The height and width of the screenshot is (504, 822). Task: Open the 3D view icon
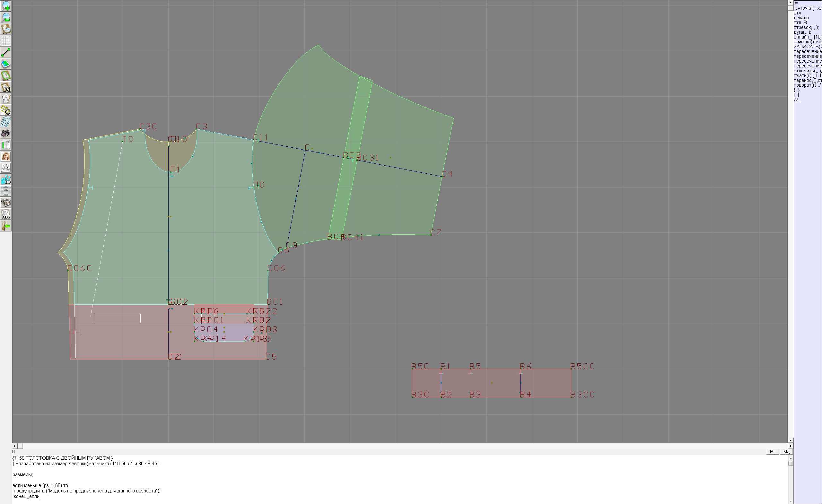click(6, 179)
